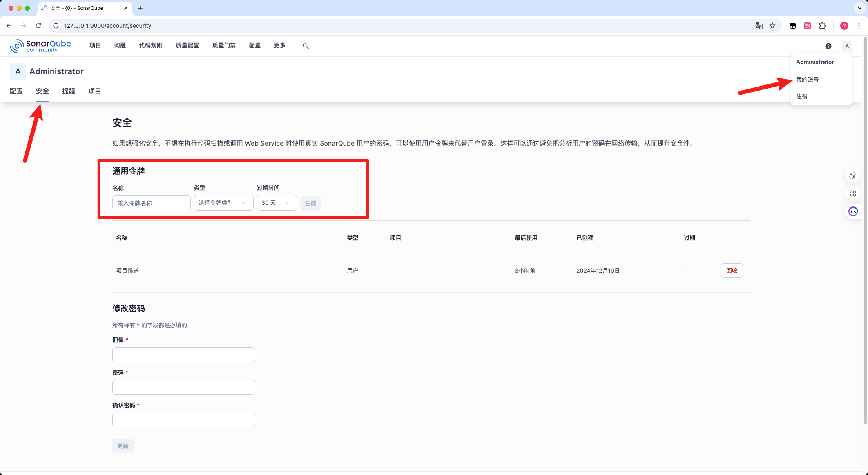This screenshot has width=868, height=475.
Task: Click the Google Translate address bar icon
Action: 759,25
